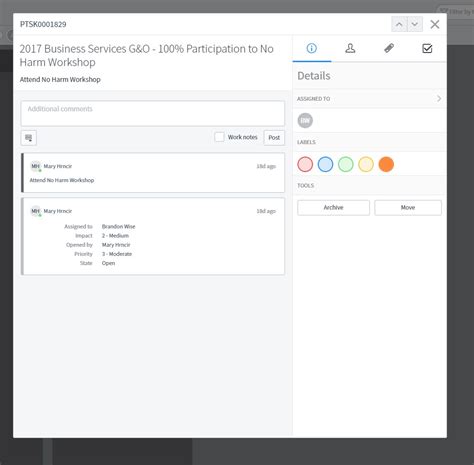Enable the Work notes checkbox
This screenshot has width=474, height=465.
(219, 137)
